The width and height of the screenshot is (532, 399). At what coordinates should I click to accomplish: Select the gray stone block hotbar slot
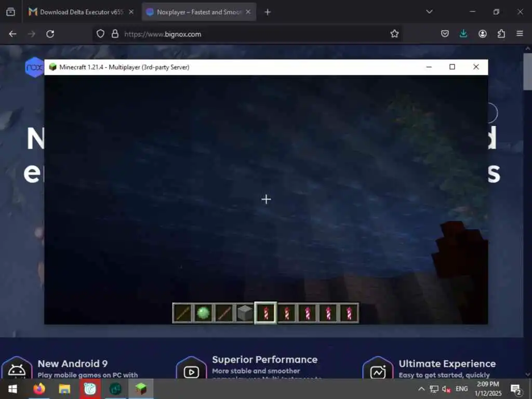(x=245, y=313)
